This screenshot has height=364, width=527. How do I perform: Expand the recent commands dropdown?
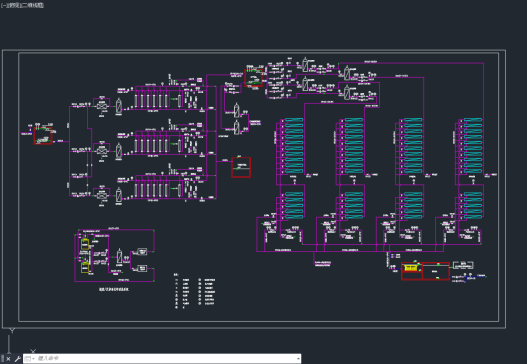pos(29,359)
